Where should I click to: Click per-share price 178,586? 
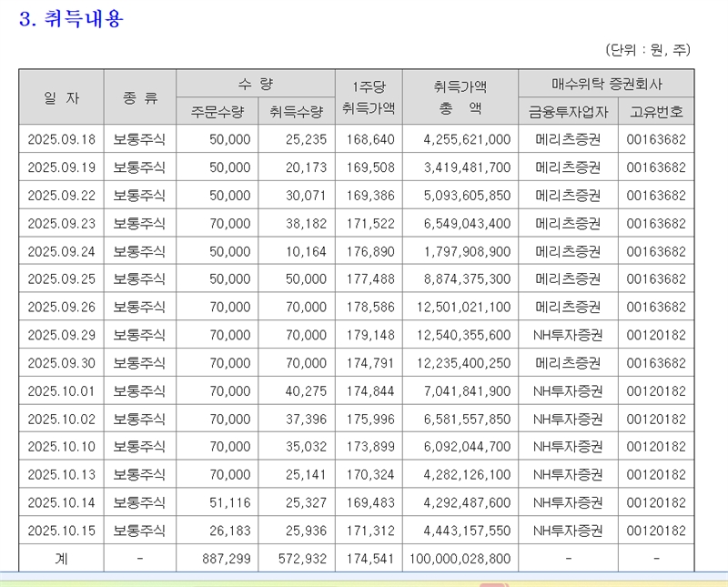point(369,308)
